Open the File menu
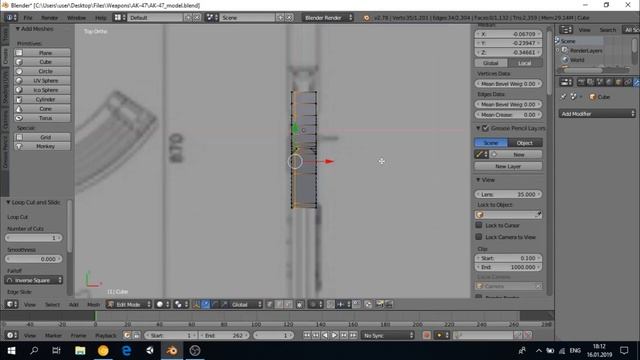The height and width of the screenshot is (360, 640). pos(27,18)
